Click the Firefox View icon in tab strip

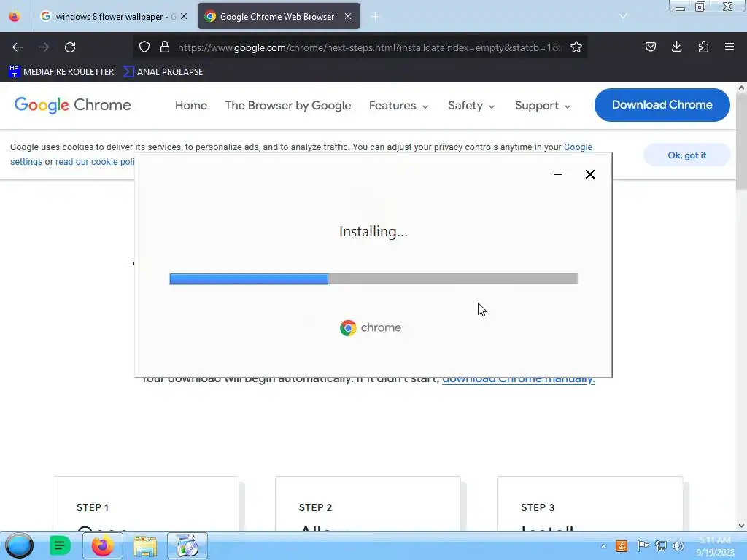point(15,16)
